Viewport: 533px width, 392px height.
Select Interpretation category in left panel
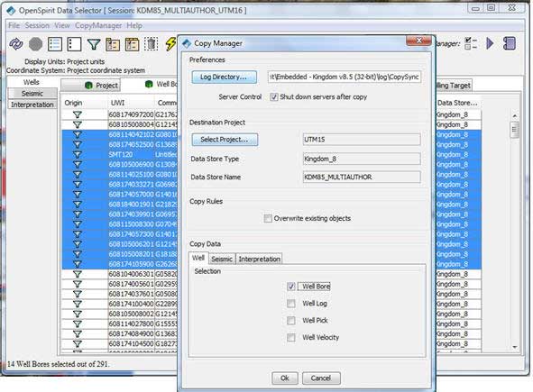click(32, 105)
